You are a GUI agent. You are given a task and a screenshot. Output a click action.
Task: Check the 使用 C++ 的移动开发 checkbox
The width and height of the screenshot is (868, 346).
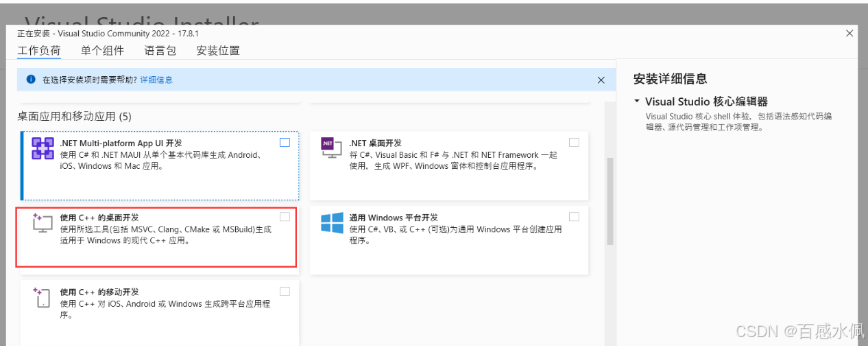click(285, 292)
